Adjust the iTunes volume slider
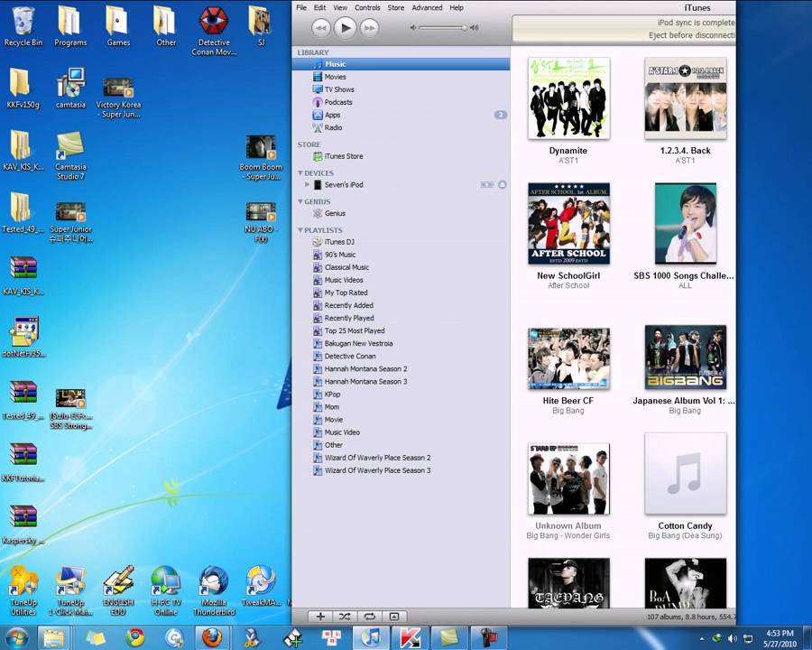Viewport: 812px width, 650px height. (x=443, y=28)
